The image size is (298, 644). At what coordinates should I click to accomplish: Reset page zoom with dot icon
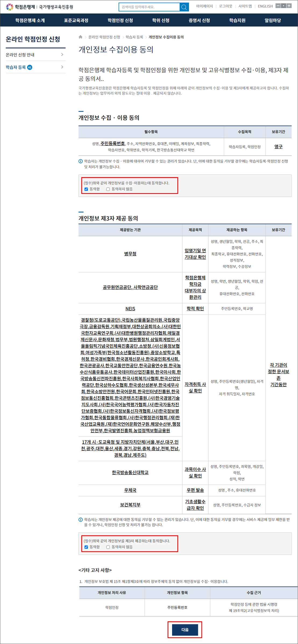283,6
